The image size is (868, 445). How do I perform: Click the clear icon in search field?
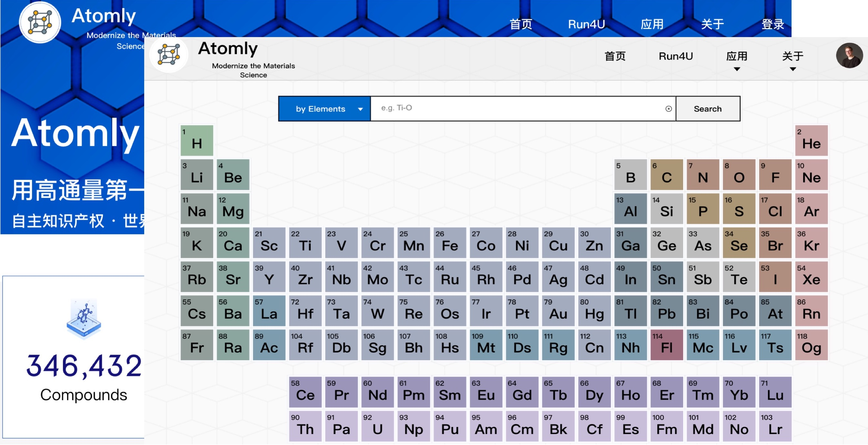point(669,109)
